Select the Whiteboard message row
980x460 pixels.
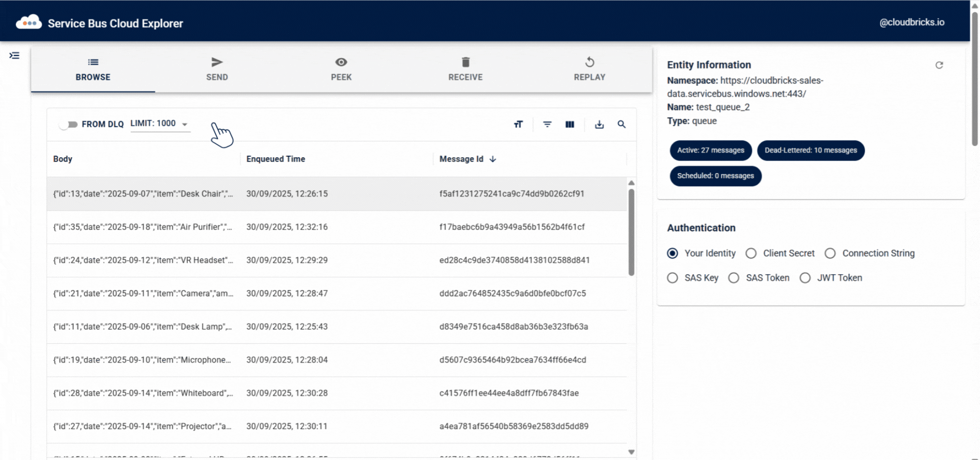click(337, 393)
